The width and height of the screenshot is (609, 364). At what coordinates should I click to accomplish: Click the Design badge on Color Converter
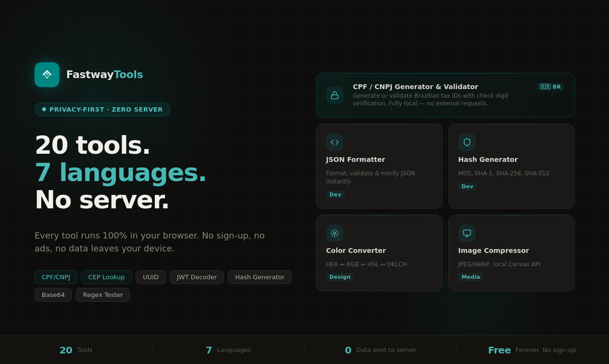pos(340,277)
